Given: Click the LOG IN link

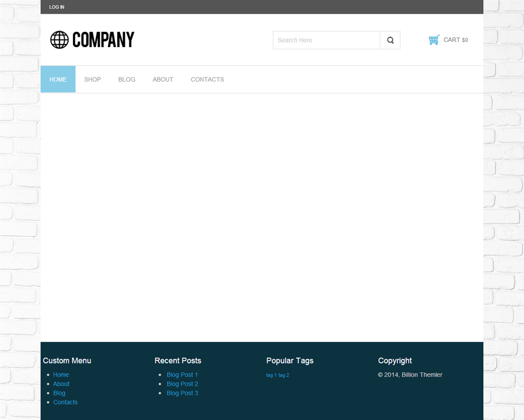Looking at the screenshot, I should click(x=57, y=7).
